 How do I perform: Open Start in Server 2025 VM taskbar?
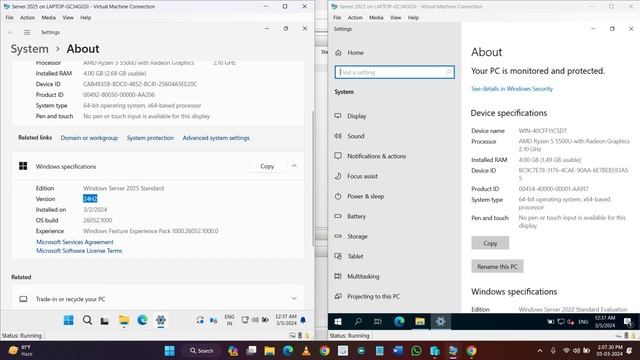69,320
